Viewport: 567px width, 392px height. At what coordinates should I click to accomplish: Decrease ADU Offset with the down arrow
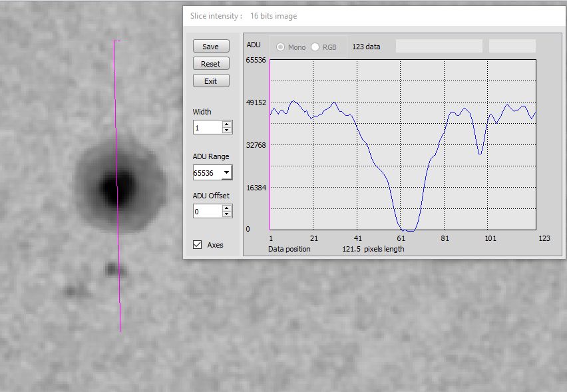(x=227, y=214)
